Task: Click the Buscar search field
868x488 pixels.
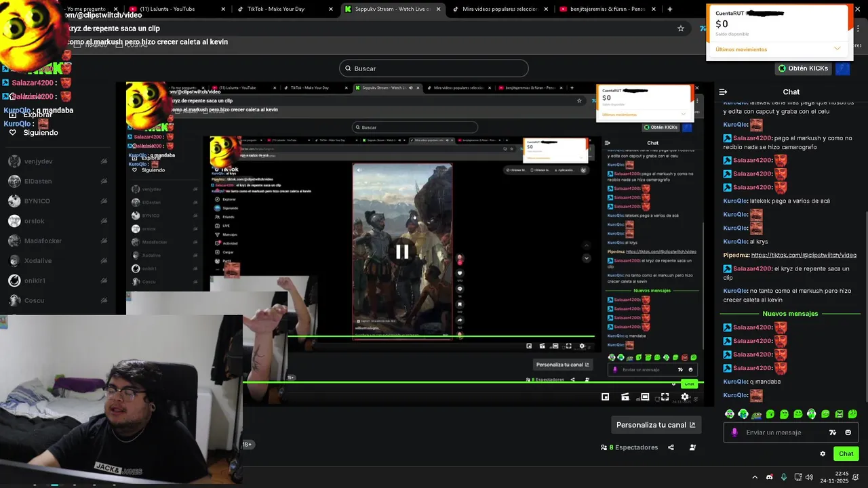Action: tap(434, 68)
